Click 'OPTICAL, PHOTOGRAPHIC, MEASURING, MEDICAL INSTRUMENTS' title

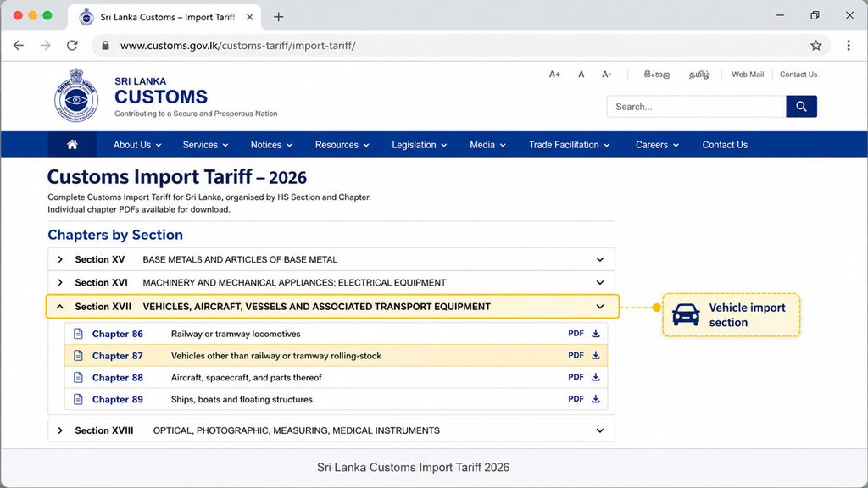tap(296, 430)
